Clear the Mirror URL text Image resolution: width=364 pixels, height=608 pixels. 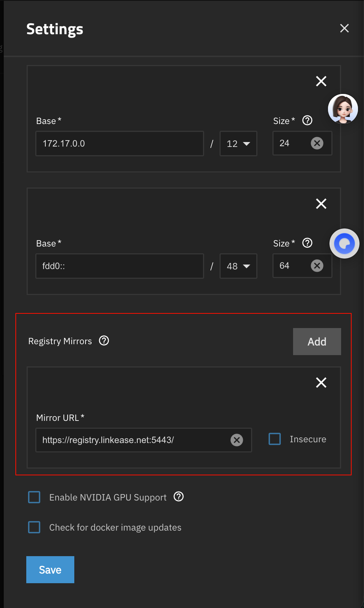tap(237, 440)
